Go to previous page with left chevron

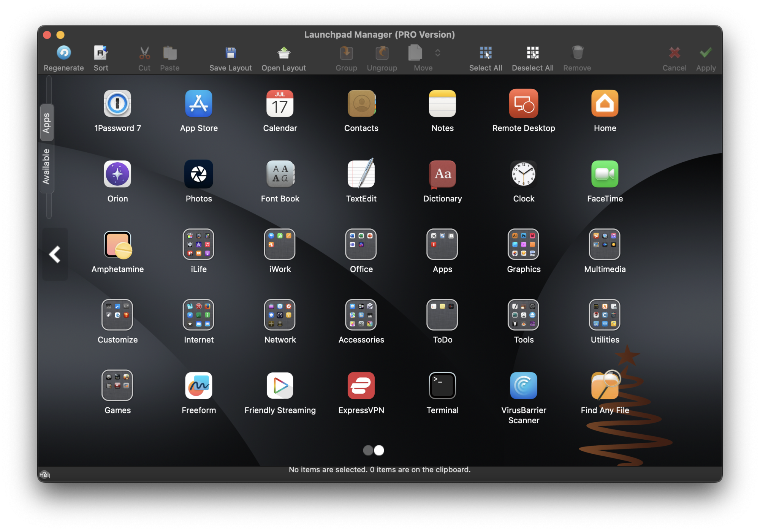coord(55,254)
